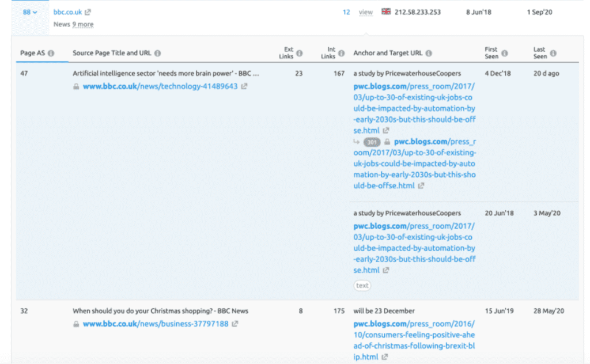This screenshot has width=590, height=364.
Task: Show info for Source Page Title and URL
Action: pyautogui.click(x=158, y=53)
